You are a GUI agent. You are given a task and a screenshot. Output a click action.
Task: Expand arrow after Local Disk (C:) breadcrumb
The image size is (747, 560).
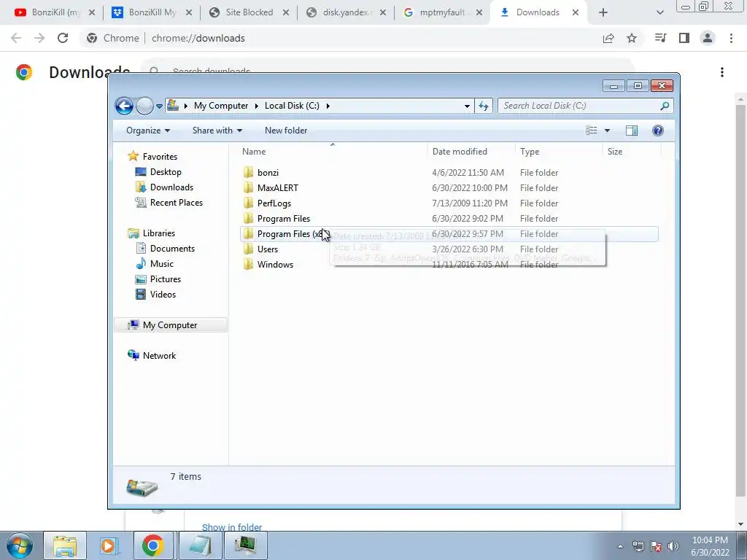(328, 106)
